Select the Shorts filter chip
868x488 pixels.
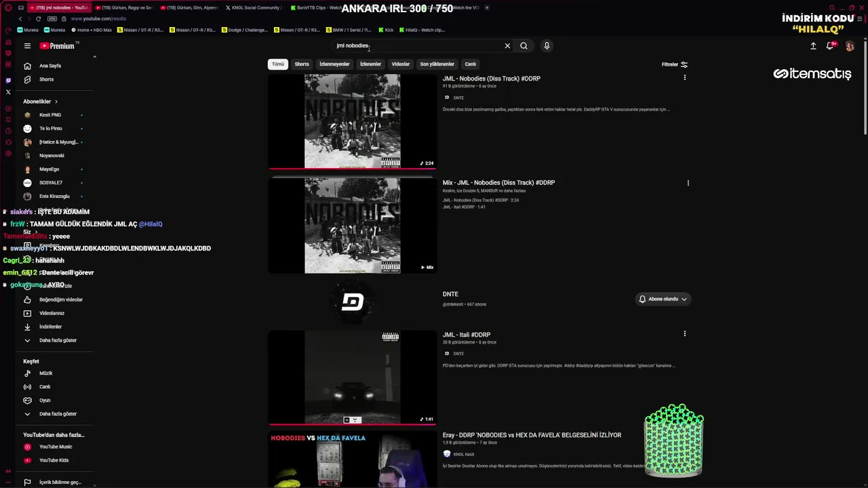point(302,64)
